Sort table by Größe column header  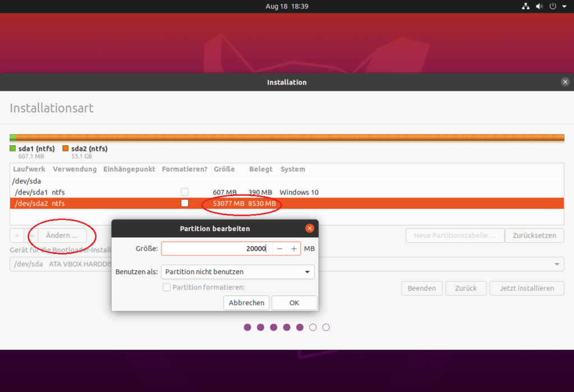224,169
